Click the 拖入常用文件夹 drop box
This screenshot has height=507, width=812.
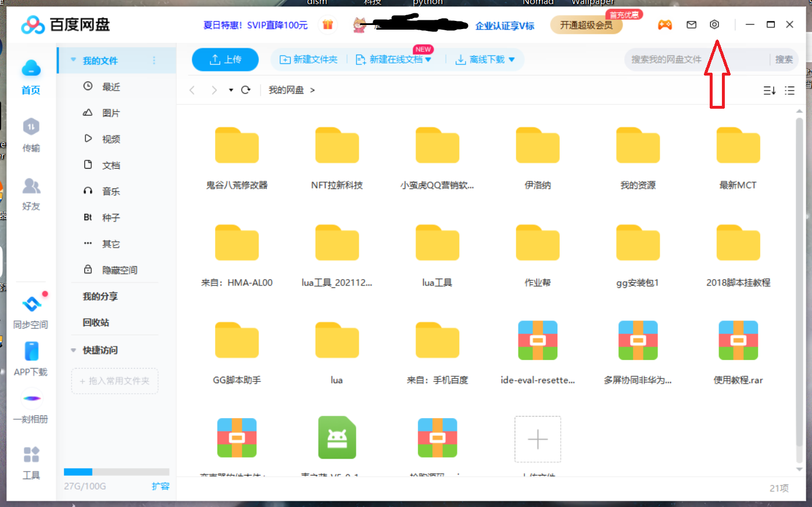[x=115, y=381]
